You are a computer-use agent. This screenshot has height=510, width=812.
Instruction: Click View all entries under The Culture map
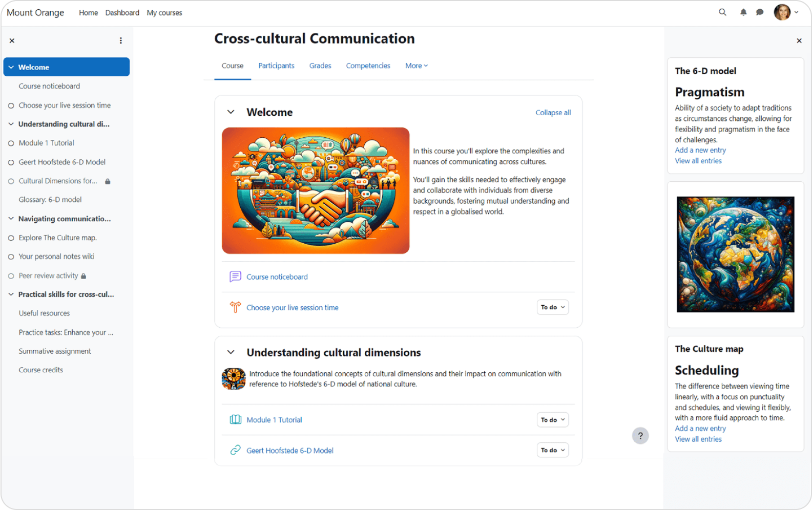(x=698, y=439)
